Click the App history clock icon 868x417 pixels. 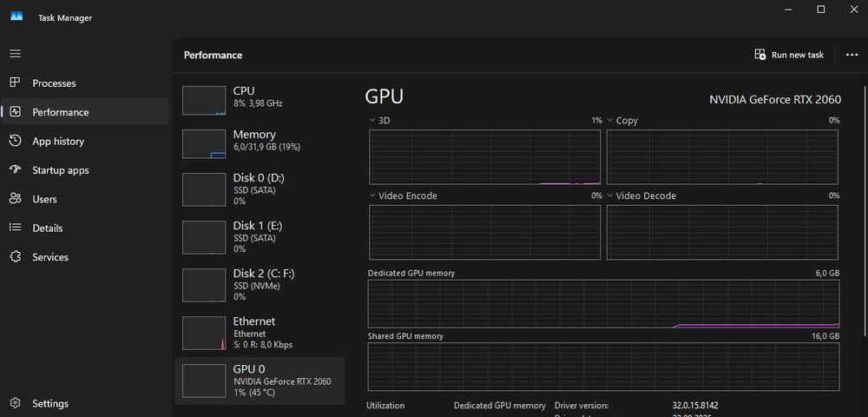tap(15, 141)
